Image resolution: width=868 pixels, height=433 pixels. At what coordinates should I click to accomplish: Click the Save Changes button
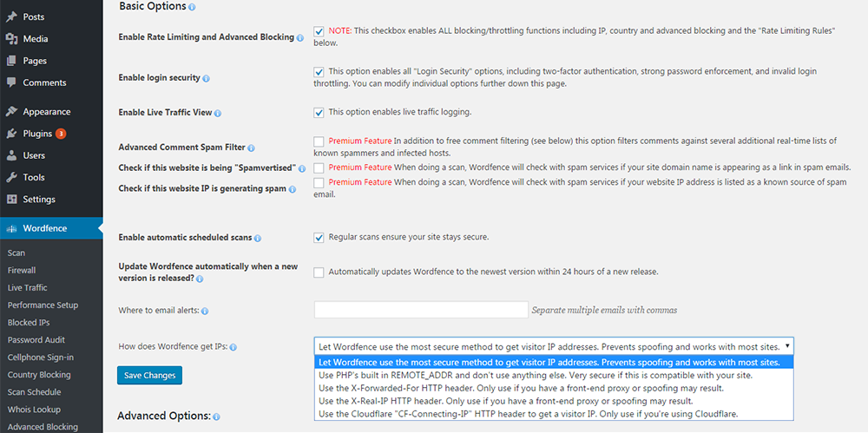149,376
